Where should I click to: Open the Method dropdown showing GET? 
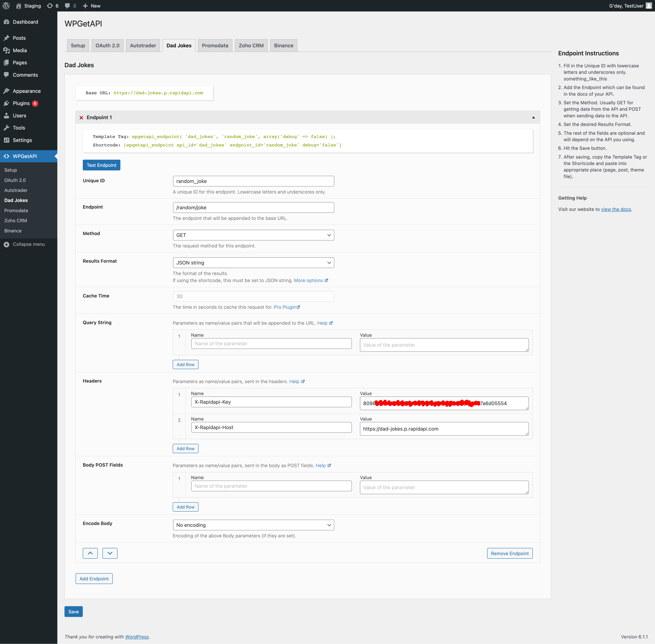[x=253, y=235]
